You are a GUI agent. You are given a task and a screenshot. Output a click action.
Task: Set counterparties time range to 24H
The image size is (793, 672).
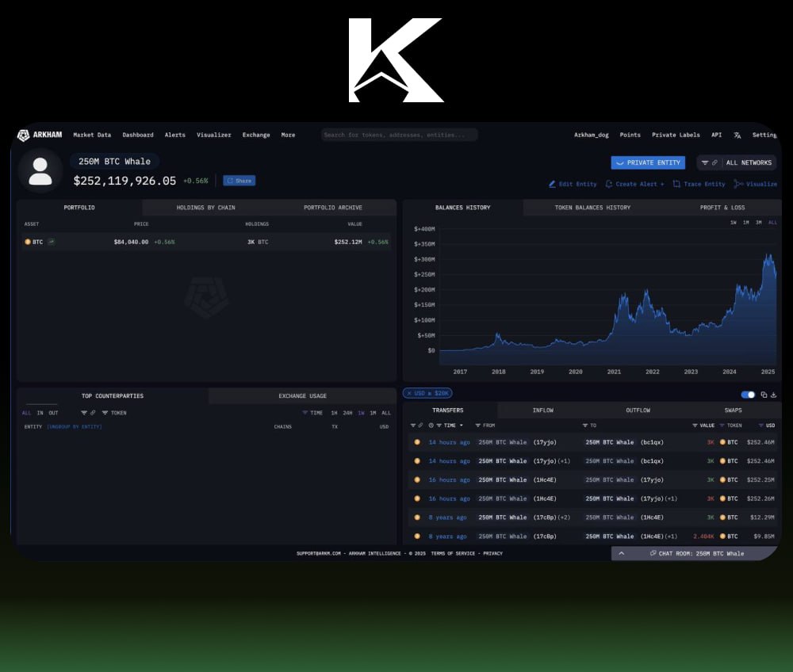[x=347, y=413]
